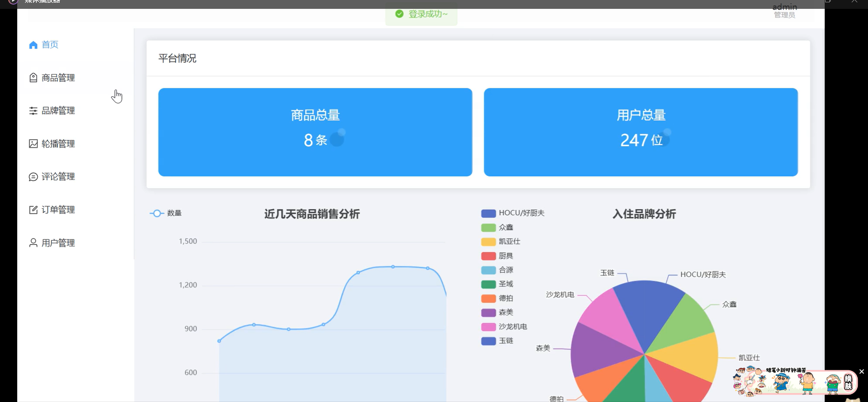Click the 换肤 skin change button

(x=848, y=382)
